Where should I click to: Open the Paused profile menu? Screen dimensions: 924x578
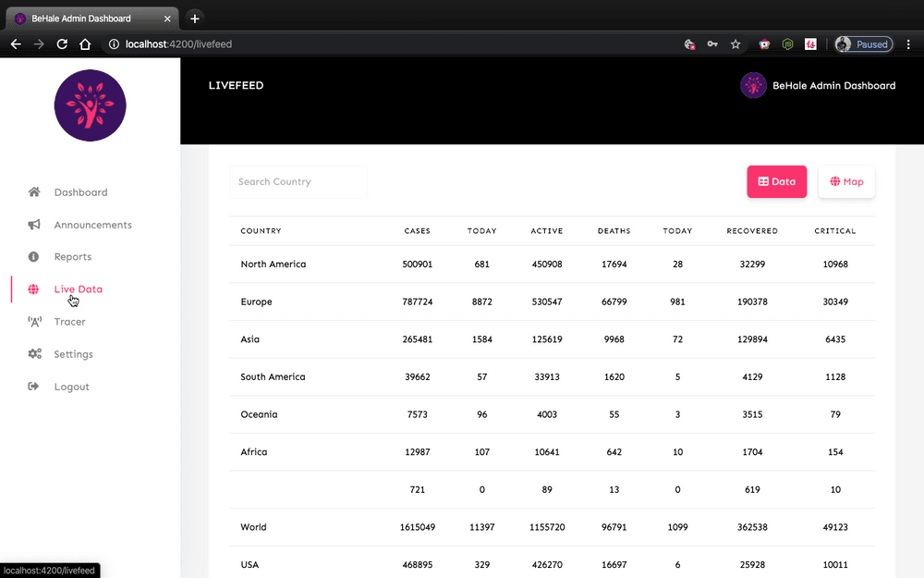(863, 43)
